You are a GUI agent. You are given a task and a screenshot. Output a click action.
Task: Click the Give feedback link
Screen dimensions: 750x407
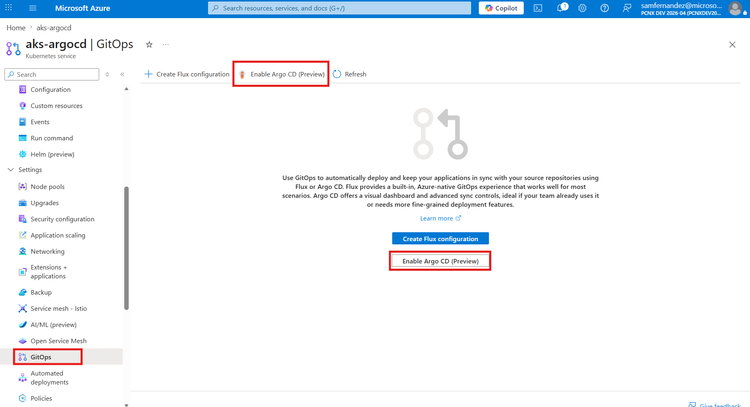coord(715,405)
